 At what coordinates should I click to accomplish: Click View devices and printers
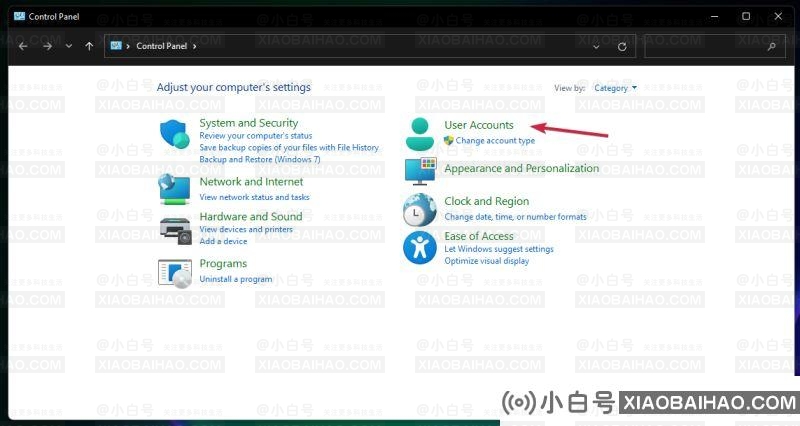coord(246,230)
